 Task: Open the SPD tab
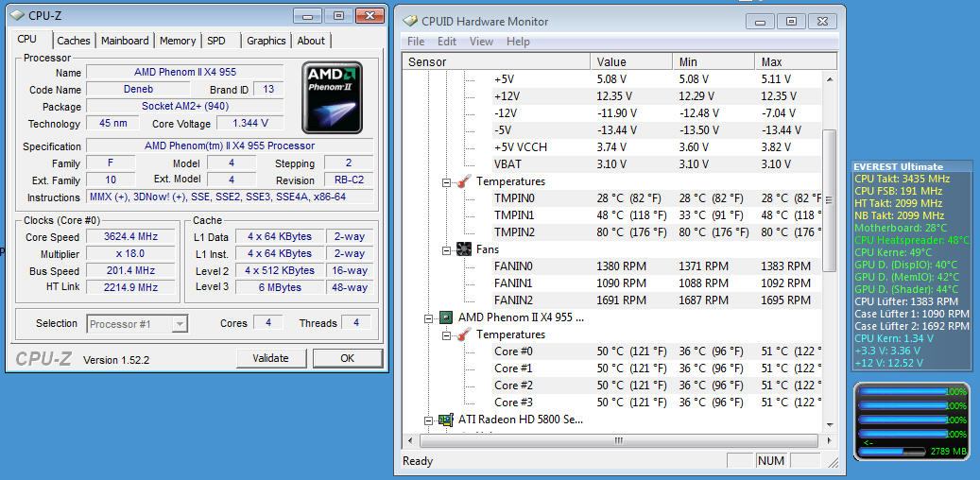216,41
